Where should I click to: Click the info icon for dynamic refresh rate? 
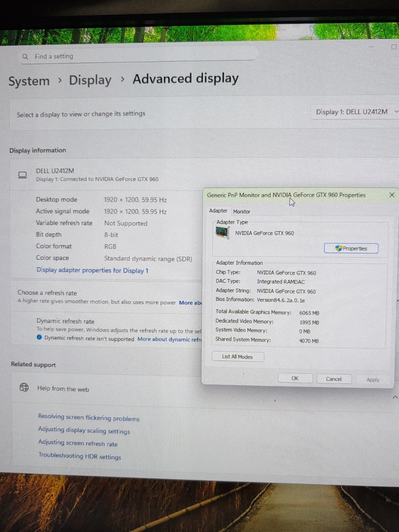pos(39,337)
